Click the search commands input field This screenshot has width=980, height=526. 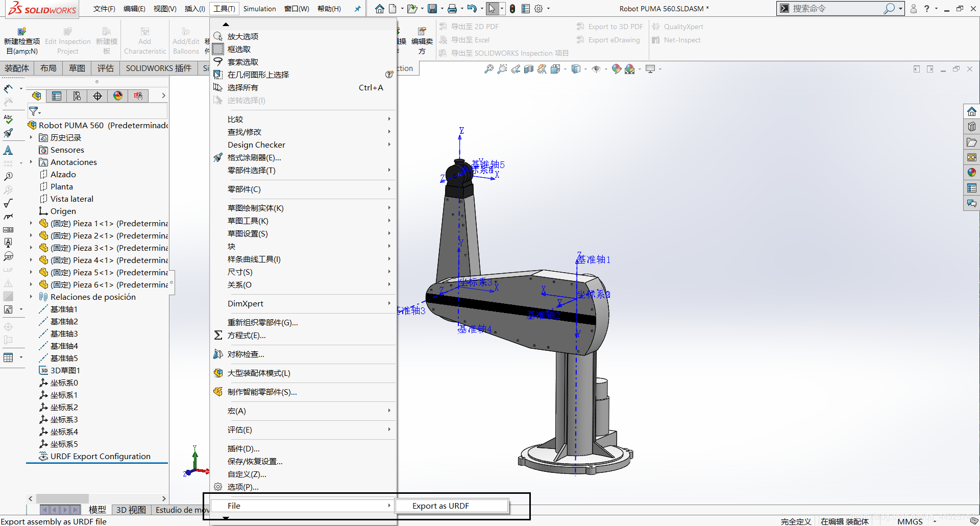837,8
